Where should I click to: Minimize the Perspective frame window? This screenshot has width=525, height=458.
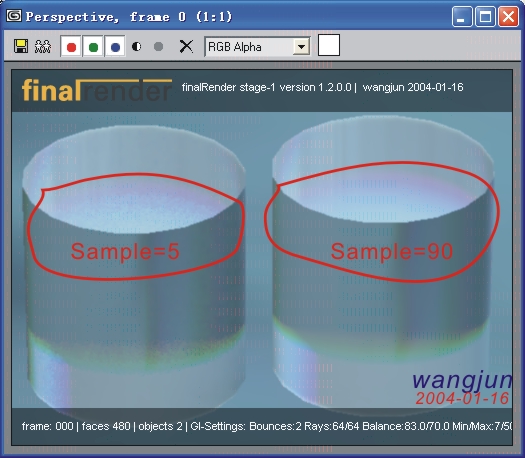[x=462, y=16]
